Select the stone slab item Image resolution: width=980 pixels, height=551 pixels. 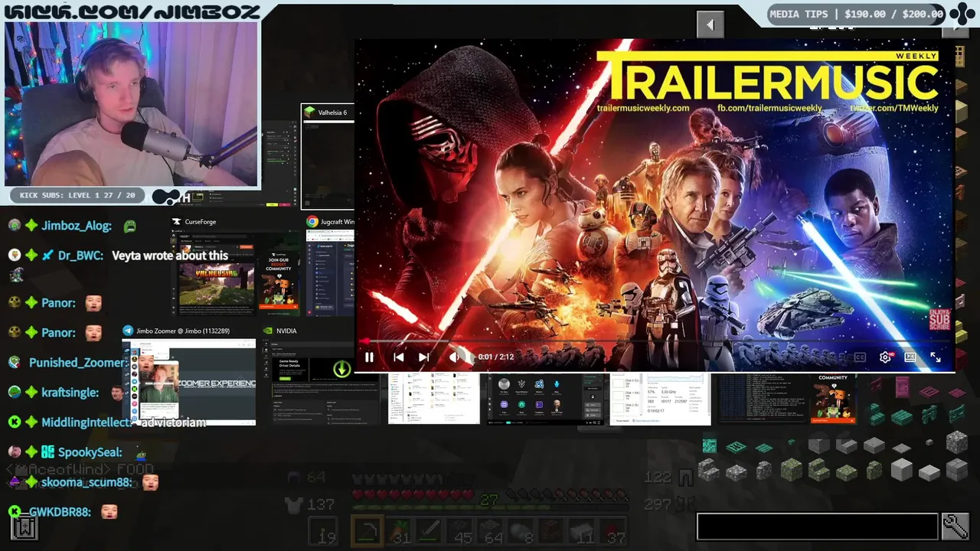(874, 446)
